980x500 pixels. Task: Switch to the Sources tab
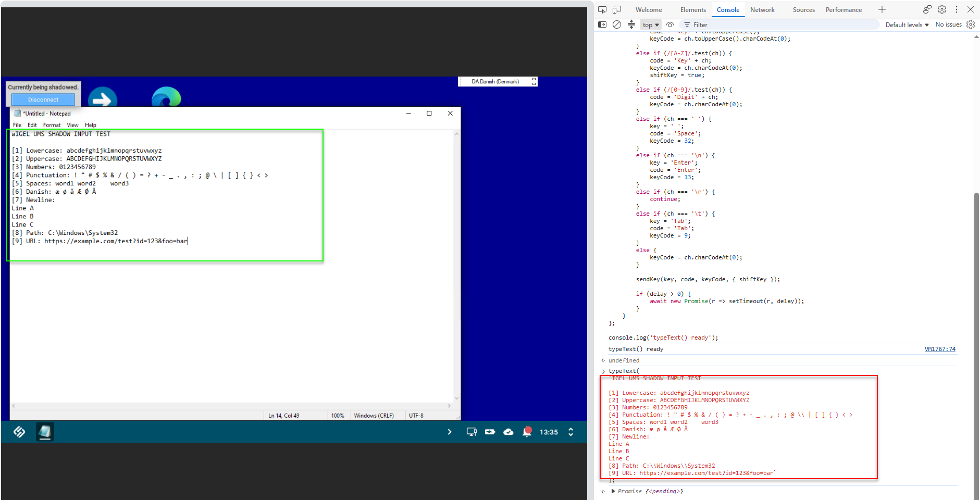pos(803,10)
